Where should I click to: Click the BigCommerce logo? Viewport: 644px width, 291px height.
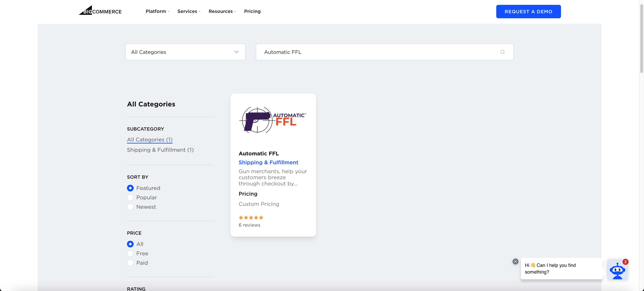point(100,11)
